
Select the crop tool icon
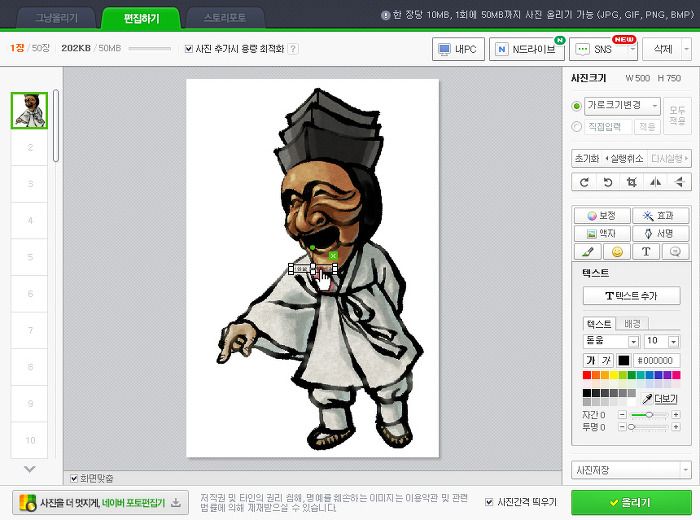pyautogui.click(x=631, y=182)
